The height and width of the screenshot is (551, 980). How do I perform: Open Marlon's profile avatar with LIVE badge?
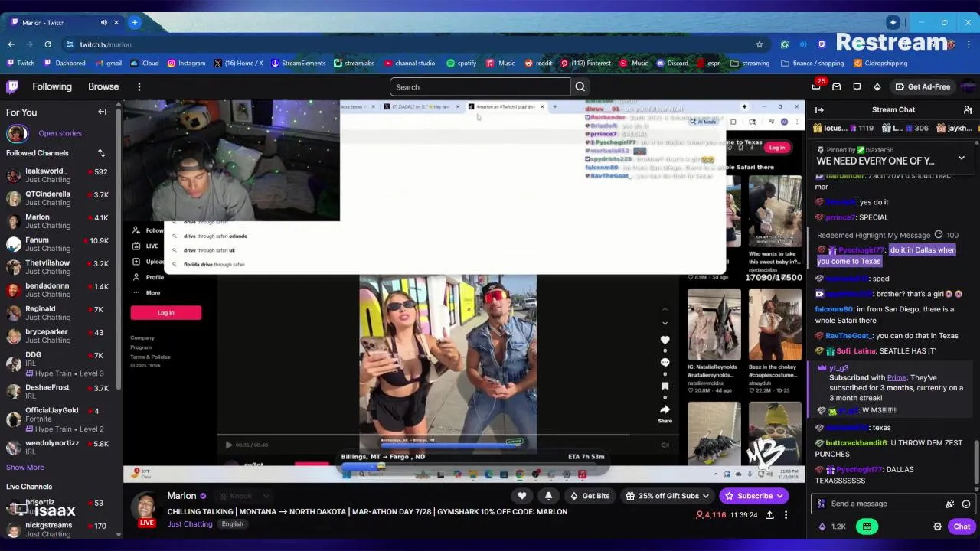point(147,509)
